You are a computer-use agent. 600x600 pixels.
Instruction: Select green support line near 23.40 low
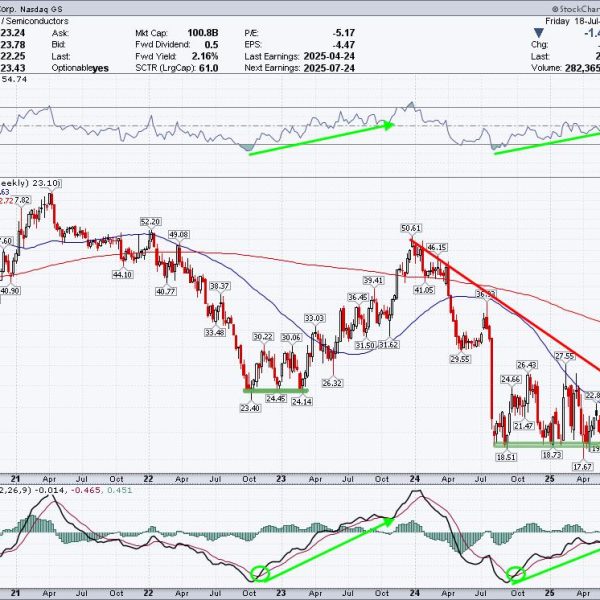pyautogui.click(x=276, y=389)
